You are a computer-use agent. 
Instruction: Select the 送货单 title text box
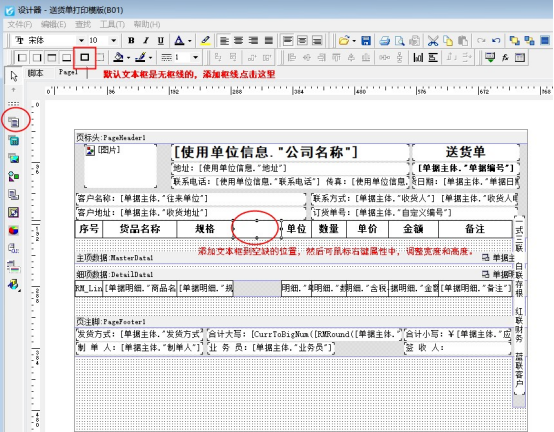point(465,152)
